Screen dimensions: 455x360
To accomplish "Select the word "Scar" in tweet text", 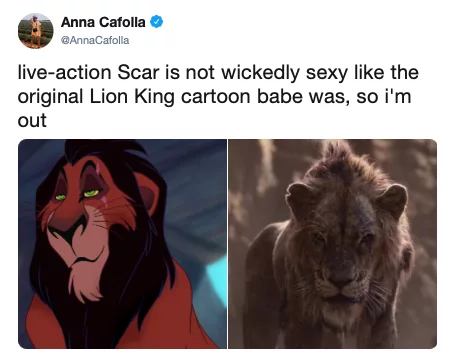I will (x=138, y=73).
